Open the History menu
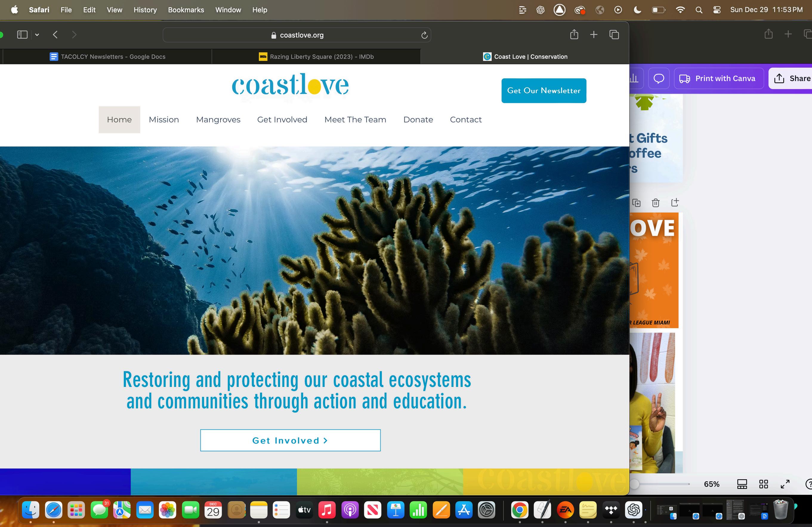This screenshot has width=812, height=527. coord(145,10)
